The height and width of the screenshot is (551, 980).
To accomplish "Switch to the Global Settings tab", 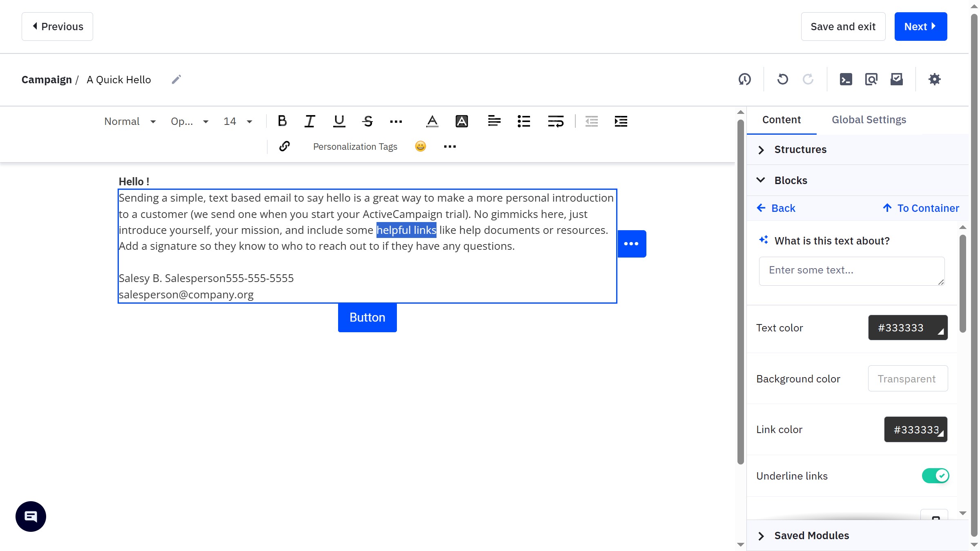I will pyautogui.click(x=869, y=120).
